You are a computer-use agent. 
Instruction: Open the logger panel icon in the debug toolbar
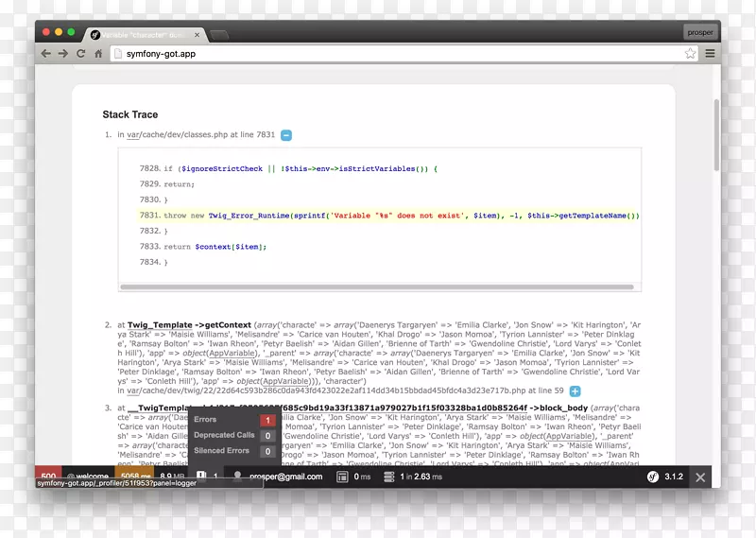(x=201, y=477)
